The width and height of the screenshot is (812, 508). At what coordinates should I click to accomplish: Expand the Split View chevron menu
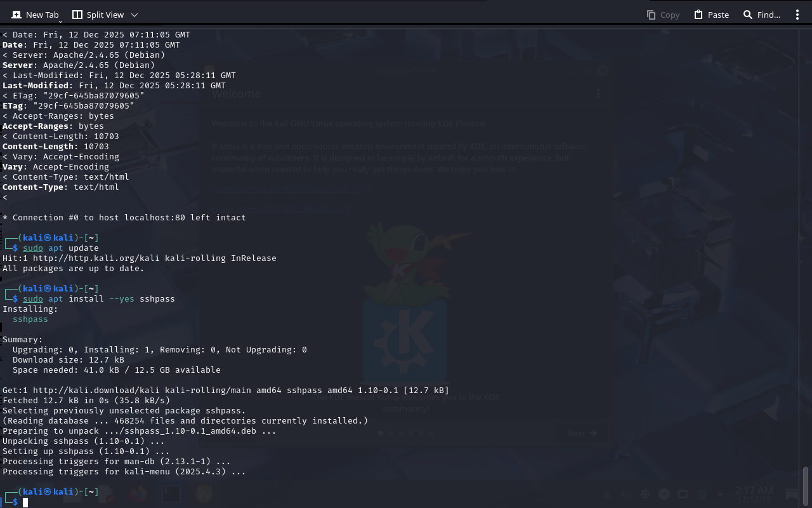[x=134, y=15]
